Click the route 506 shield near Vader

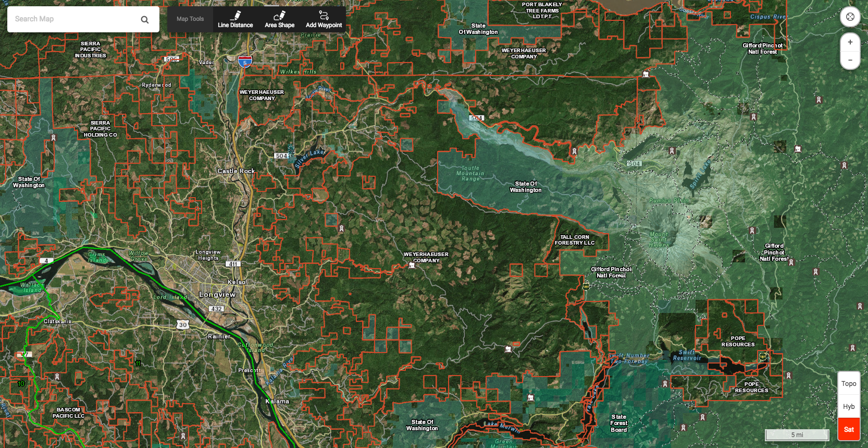point(172,59)
